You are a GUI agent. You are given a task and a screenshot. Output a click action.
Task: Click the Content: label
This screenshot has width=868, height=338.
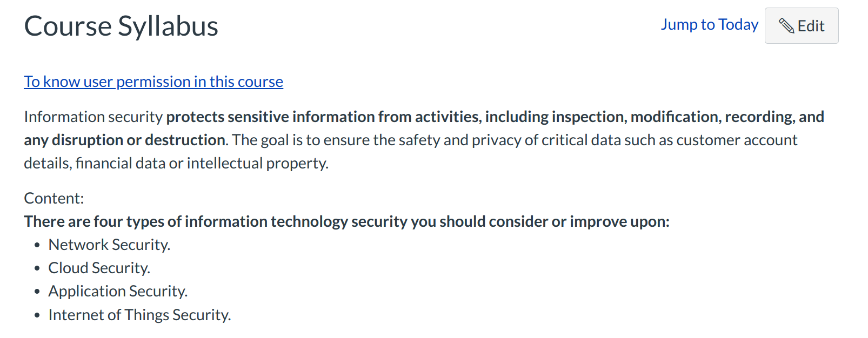[54, 198]
